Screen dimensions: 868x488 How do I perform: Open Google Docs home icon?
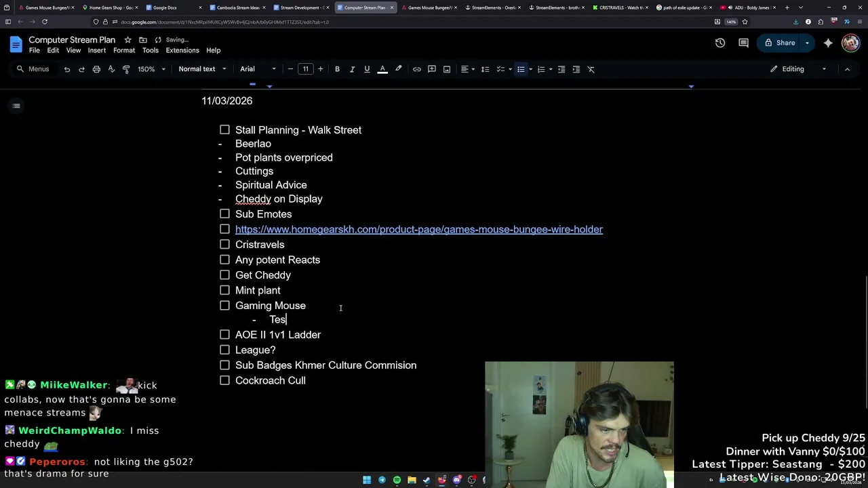coord(16,45)
